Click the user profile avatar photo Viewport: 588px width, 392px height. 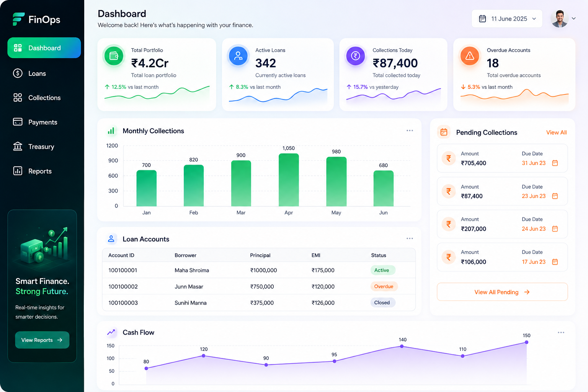pyautogui.click(x=560, y=18)
